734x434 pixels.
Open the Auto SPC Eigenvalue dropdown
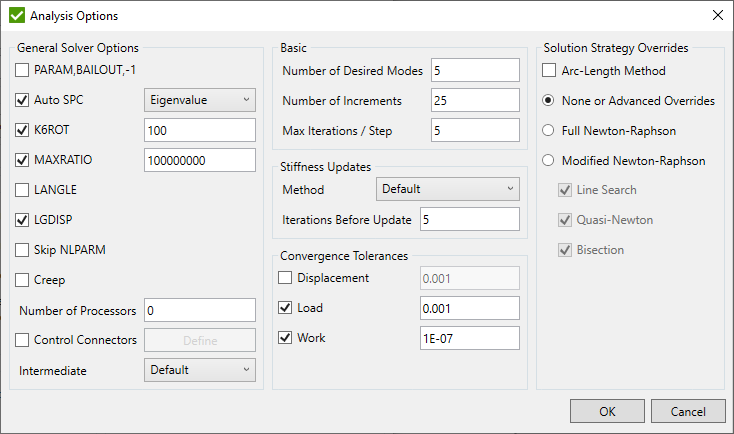click(x=200, y=100)
